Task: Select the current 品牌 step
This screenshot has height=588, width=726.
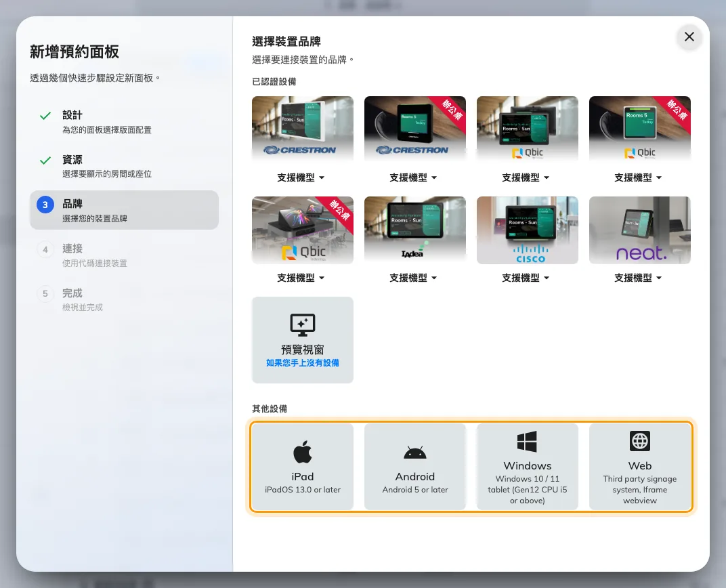Action: [x=124, y=210]
